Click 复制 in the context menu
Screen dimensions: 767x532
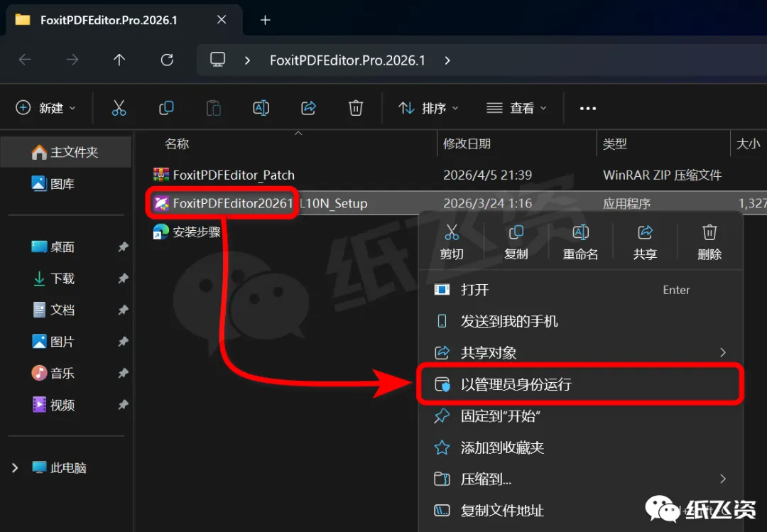[x=516, y=242]
